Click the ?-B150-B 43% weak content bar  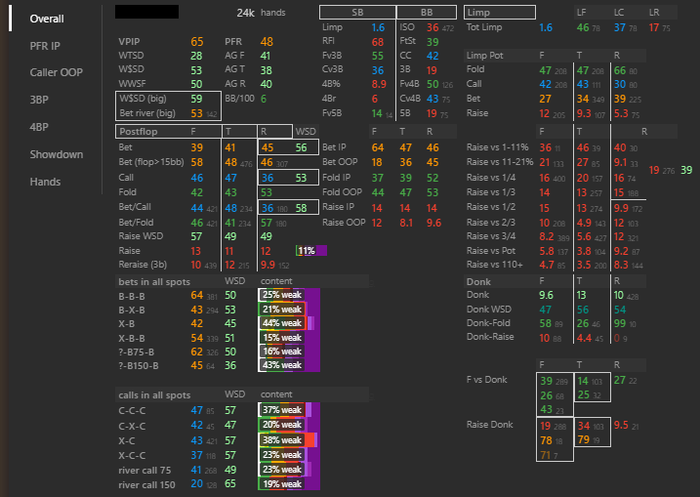click(x=289, y=365)
